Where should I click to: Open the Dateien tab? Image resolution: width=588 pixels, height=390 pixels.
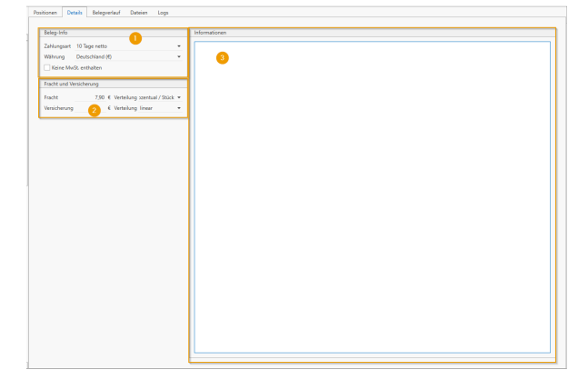pos(139,12)
